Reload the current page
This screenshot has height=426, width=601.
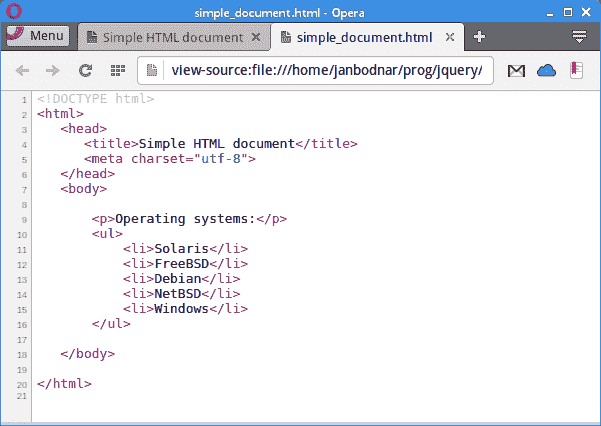click(85, 71)
